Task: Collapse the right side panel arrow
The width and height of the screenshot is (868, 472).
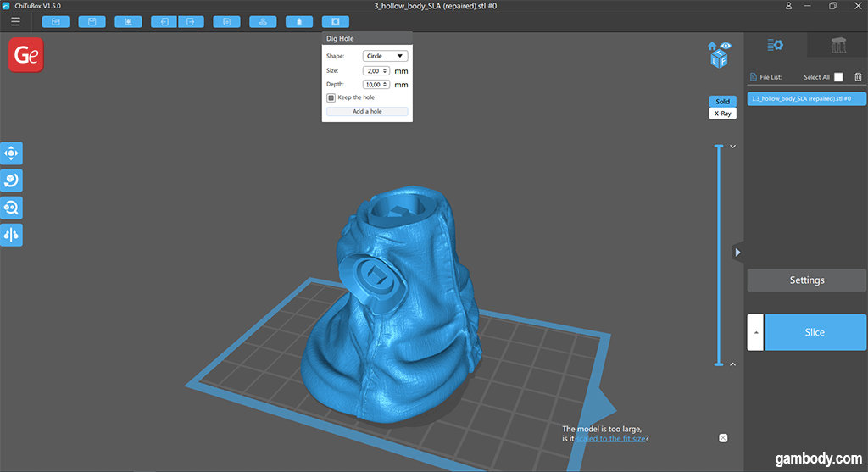Action: click(x=737, y=253)
